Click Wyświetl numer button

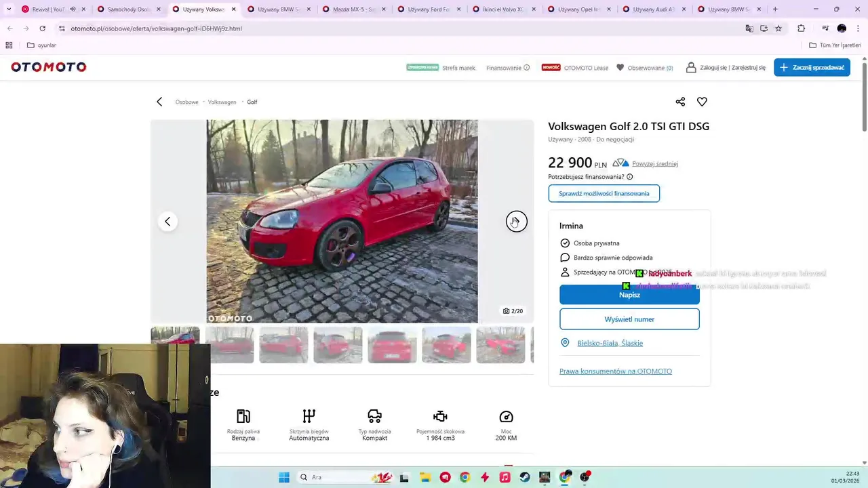(629, 319)
